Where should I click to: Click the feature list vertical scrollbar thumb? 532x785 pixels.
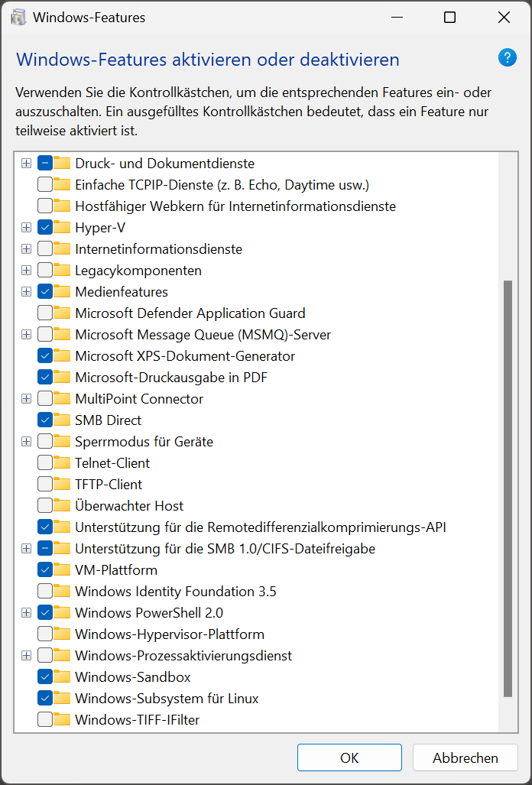pyautogui.click(x=508, y=489)
